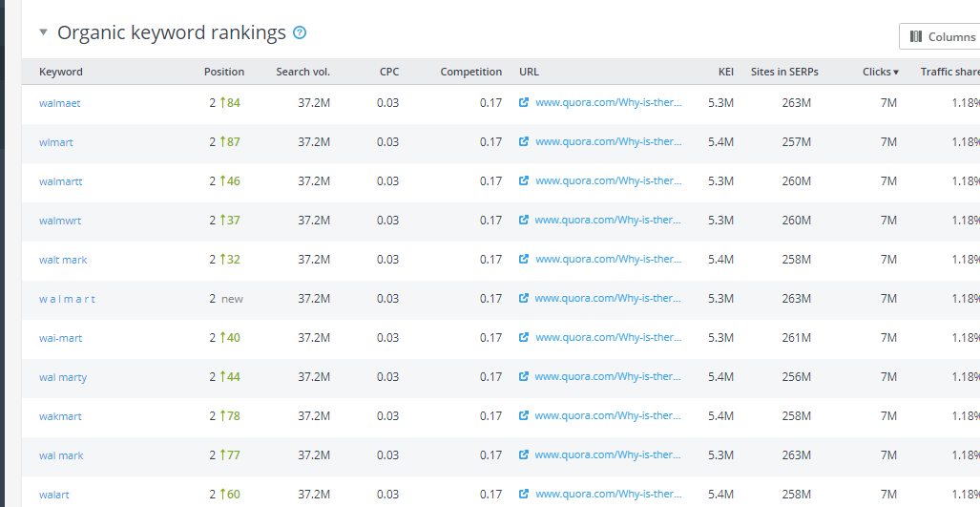
Task: Sort by Traffic share column header
Action: tap(949, 72)
